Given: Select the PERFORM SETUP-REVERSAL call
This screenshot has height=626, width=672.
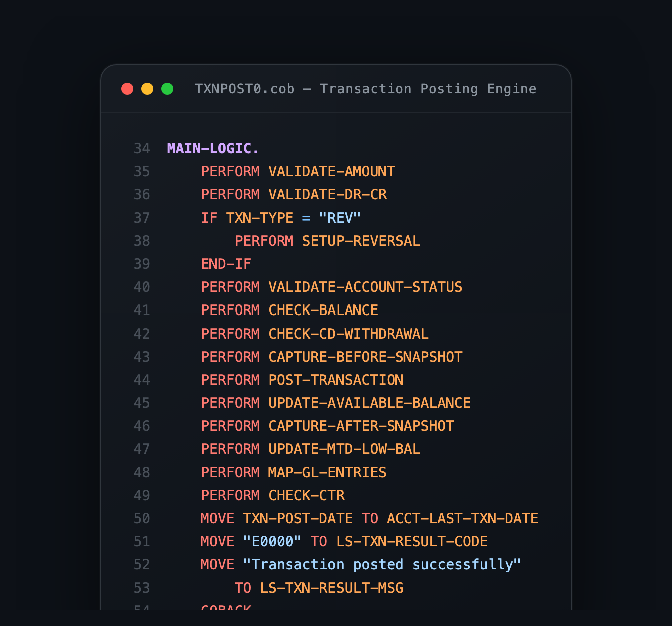Looking at the screenshot, I should click(x=327, y=240).
